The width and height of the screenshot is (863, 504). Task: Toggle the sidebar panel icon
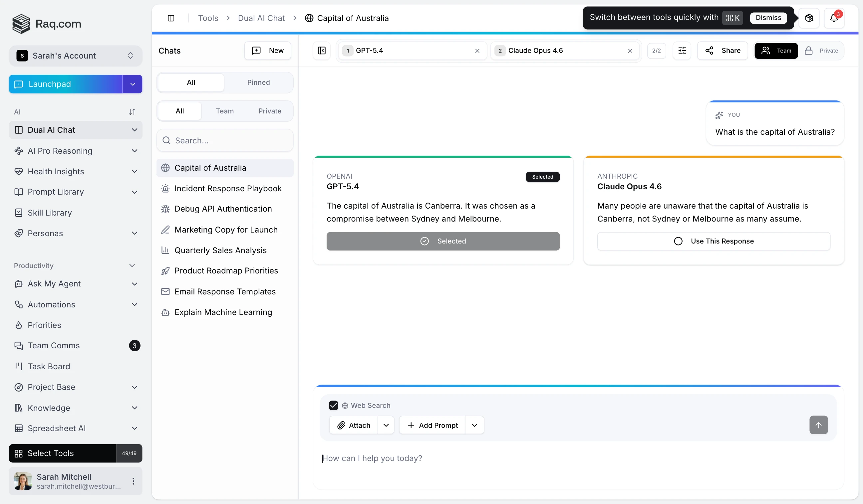tap(171, 18)
